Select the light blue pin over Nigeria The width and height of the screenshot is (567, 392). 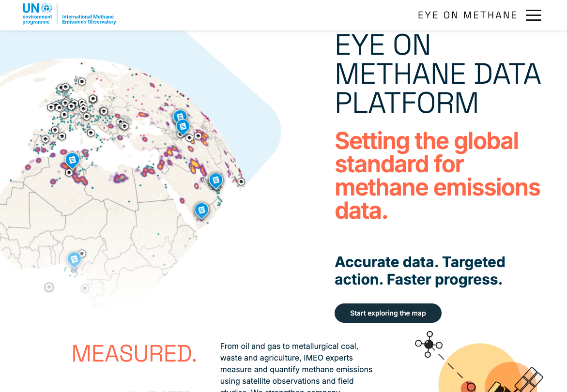pyautogui.click(x=74, y=260)
